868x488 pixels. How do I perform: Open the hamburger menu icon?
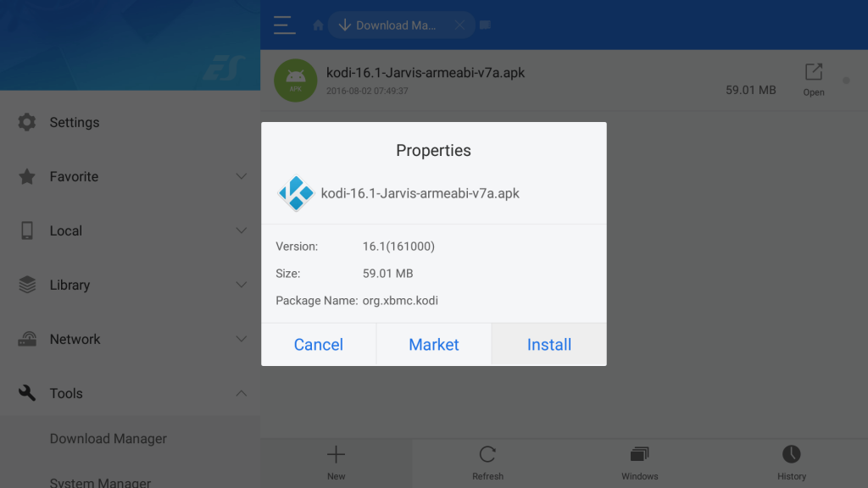(284, 25)
